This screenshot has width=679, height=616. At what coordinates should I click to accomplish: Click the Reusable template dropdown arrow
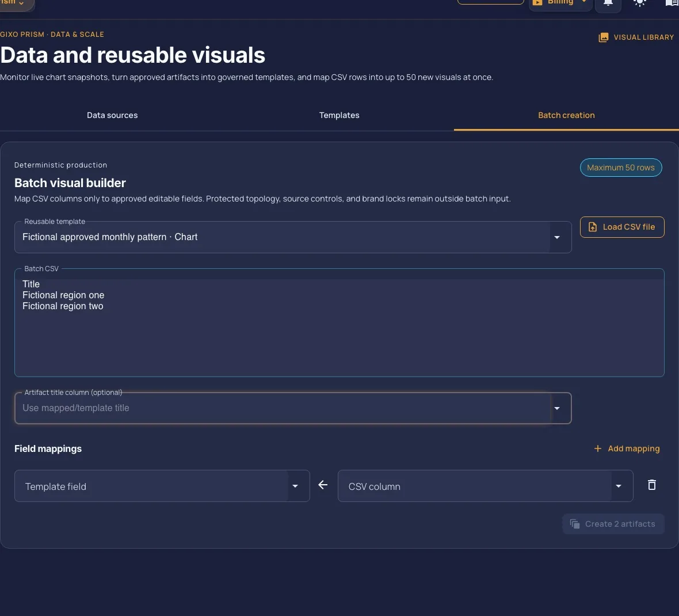557,237
